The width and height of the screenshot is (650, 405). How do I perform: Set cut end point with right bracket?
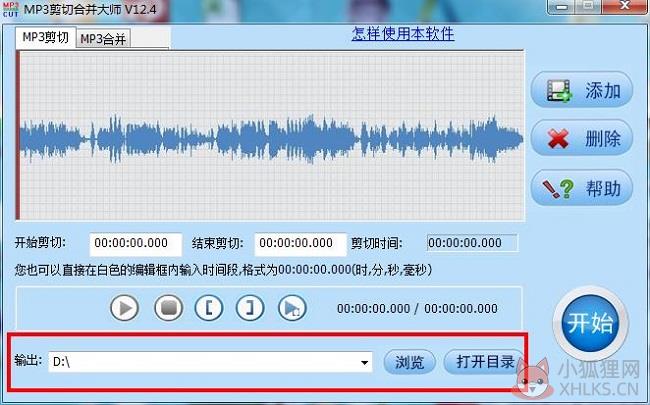tap(250, 308)
